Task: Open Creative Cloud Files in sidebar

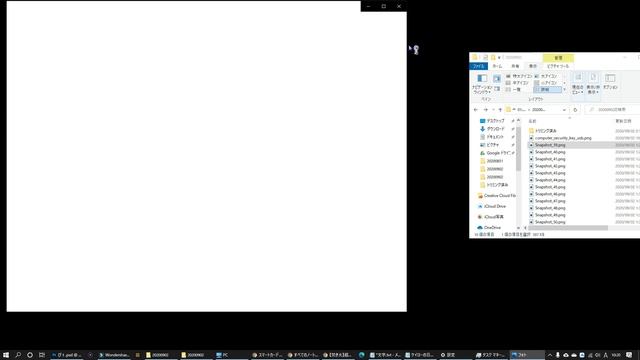Action: [497, 196]
